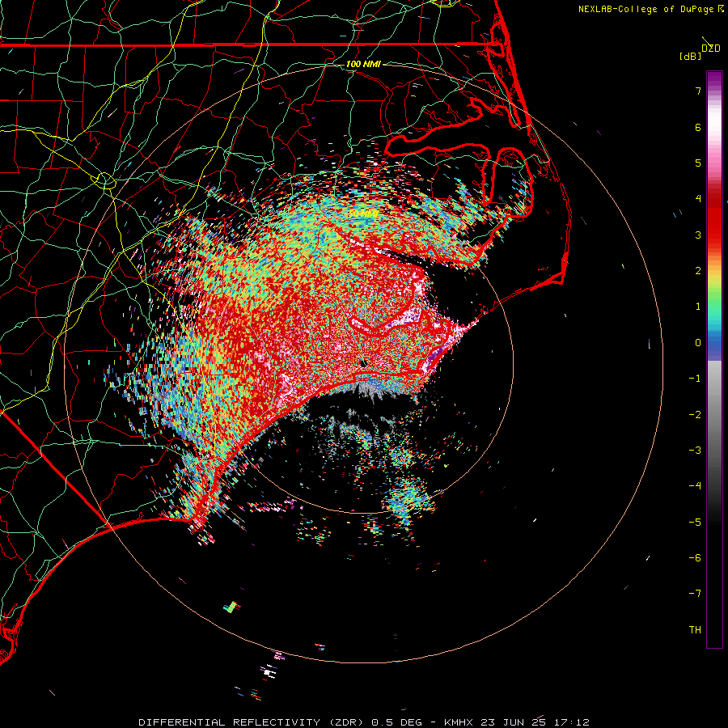The height and width of the screenshot is (728, 728).
Task: Click the -1 scale value
Action: tap(695, 379)
